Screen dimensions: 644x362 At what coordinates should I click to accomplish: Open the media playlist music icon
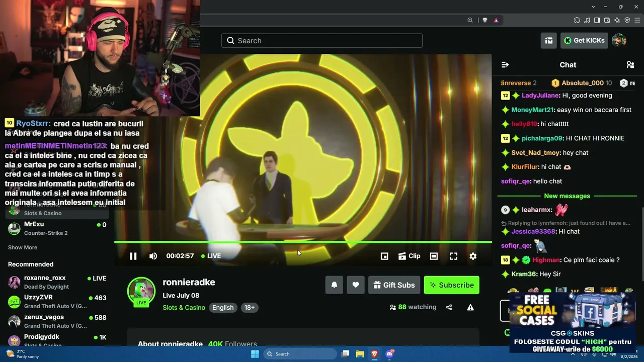587,20
